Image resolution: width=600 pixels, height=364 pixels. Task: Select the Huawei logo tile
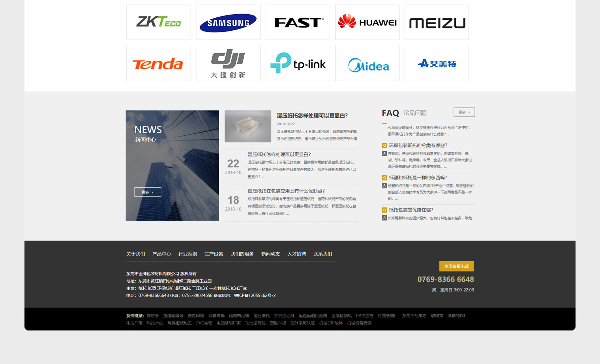click(x=367, y=22)
